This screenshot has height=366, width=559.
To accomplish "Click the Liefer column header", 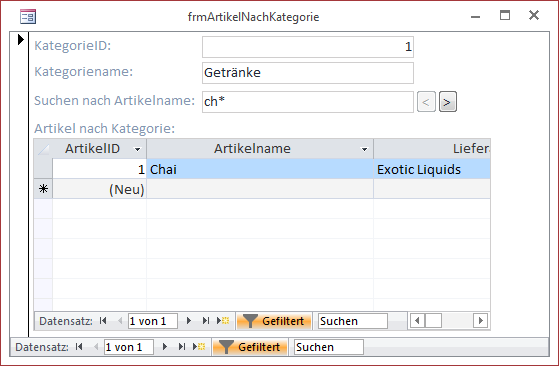I will [432, 149].
